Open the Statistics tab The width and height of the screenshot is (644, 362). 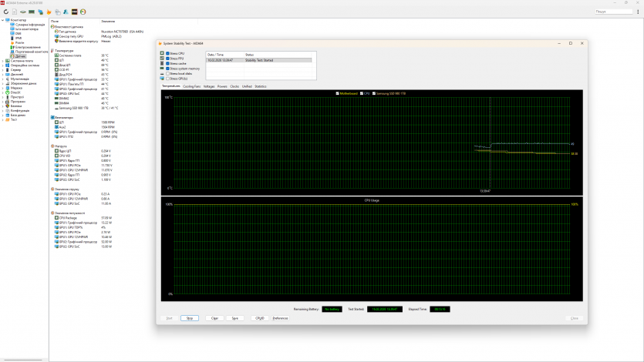261,86
